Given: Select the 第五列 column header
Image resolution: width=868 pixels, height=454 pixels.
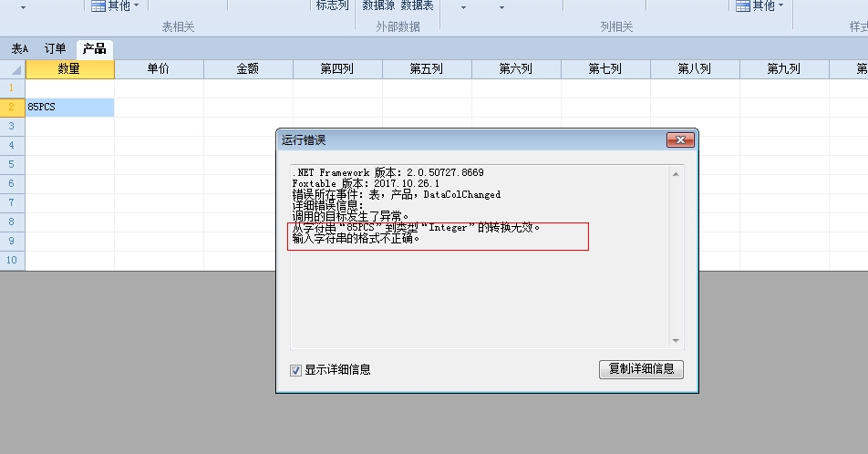Looking at the screenshot, I should 427,68.
